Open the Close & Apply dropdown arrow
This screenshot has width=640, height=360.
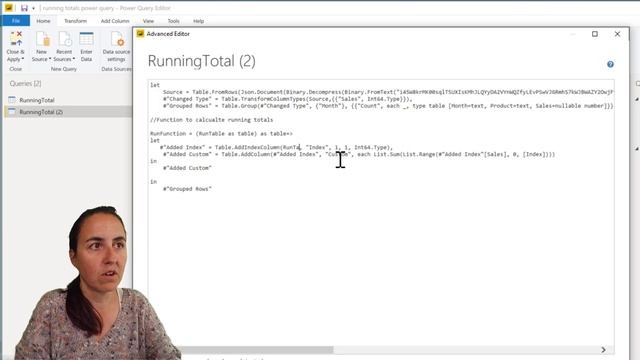click(22, 59)
